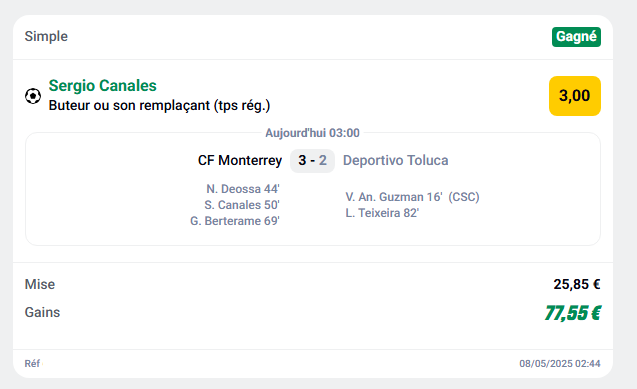Viewport: 637px width, 389px height.
Task: Select L. Teixeira 82' goal entry
Action: click(x=382, y=213)
